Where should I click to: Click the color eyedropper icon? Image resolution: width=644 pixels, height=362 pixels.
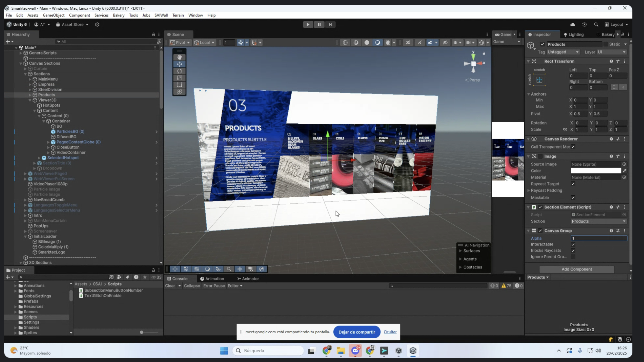click(x=624, y=171)
